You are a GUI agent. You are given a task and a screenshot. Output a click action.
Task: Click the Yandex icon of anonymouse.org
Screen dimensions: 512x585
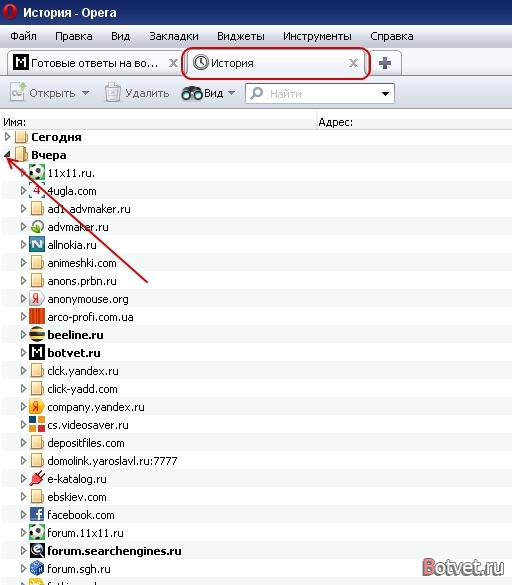pos(37,298)
